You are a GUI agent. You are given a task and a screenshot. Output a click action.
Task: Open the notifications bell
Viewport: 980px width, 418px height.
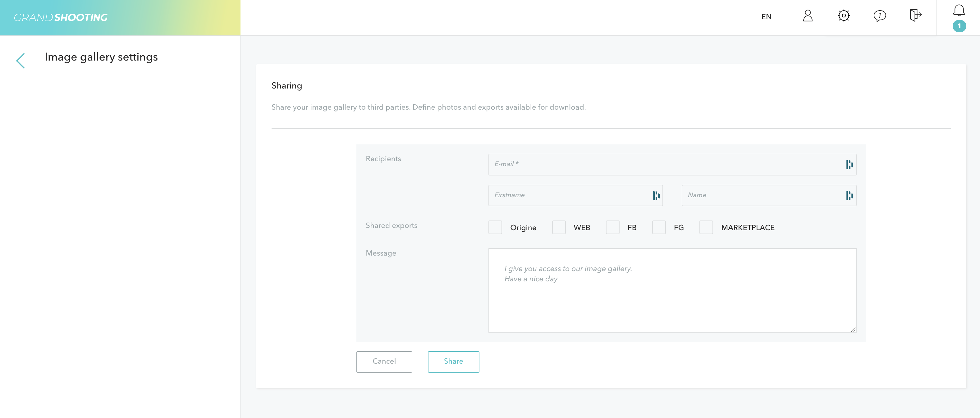(x=959, y=11)
